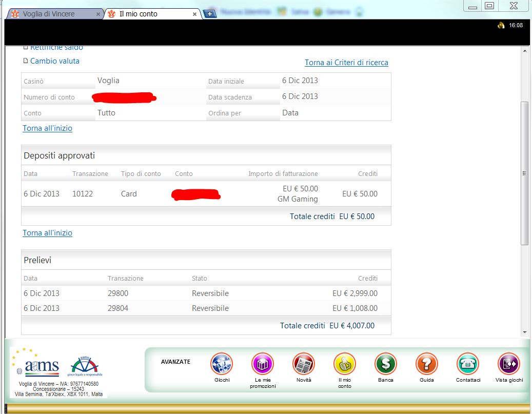Viewport: 532px width, 414px height.
Task: Open the Rettifiche saldo link
Action: tap(56, 48)
